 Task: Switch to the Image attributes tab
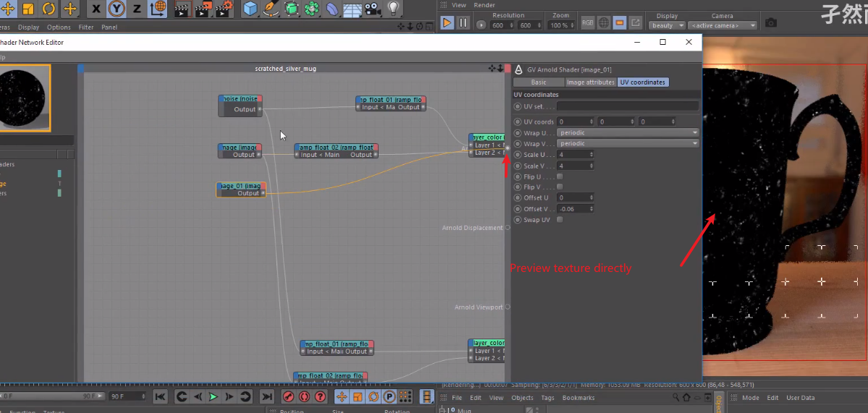coord(590,82)
